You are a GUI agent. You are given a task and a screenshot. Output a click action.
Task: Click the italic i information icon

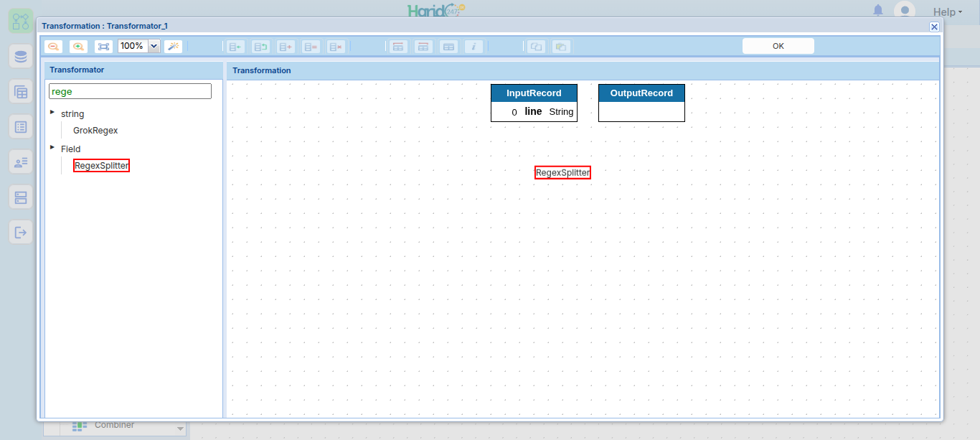[x=473, y=46]
